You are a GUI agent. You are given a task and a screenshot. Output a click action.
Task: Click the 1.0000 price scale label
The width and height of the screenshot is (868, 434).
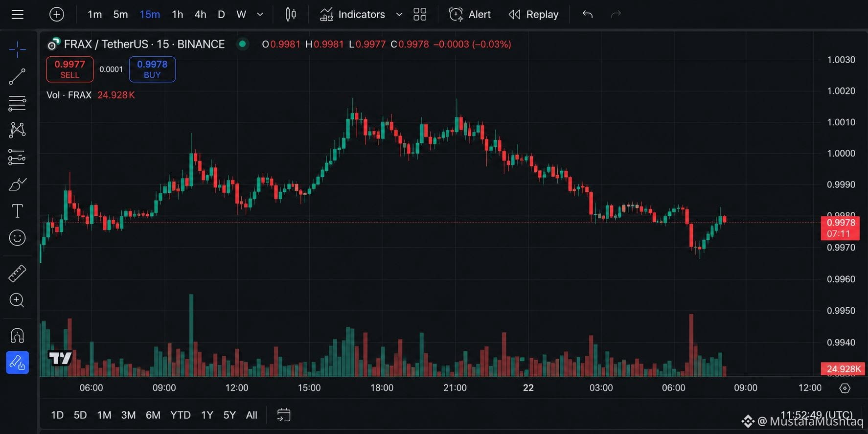click(x=841, y=153)
